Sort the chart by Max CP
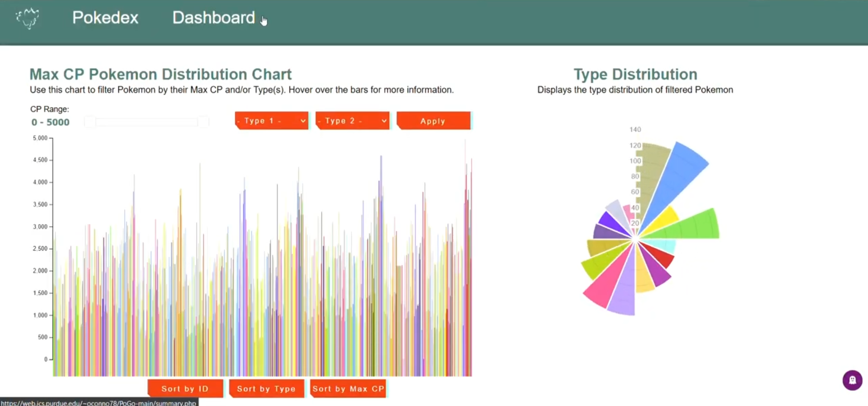 tap(348, 389)
